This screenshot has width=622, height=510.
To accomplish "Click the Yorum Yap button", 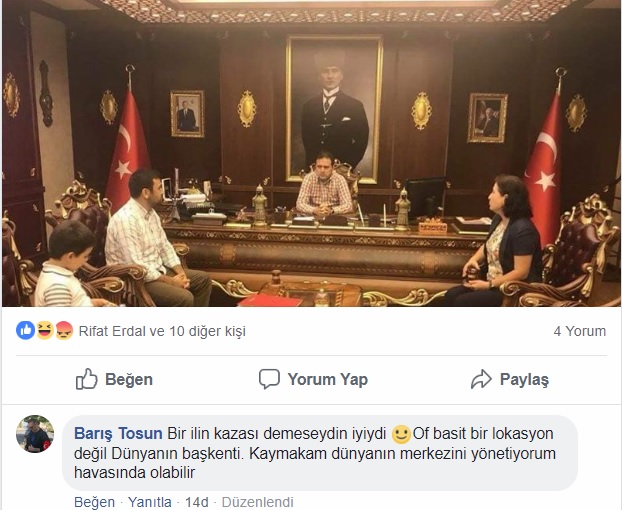I will pyautogui.click(x=313, y=379).
